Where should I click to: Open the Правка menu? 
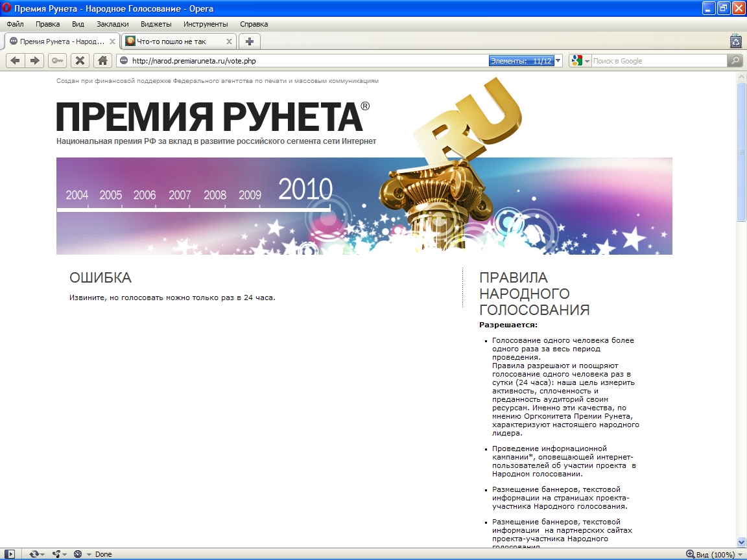(x=47, y=24)
